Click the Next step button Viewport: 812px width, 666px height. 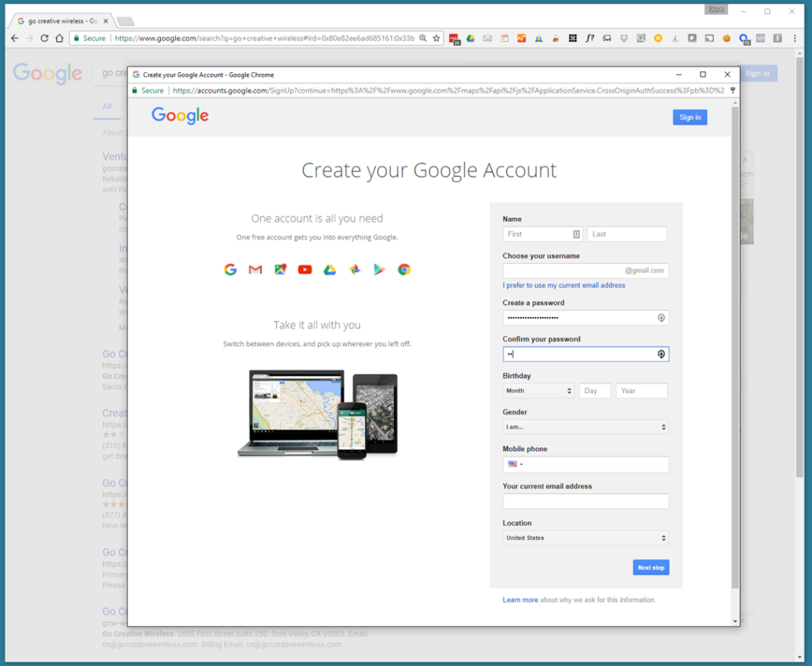650,567
